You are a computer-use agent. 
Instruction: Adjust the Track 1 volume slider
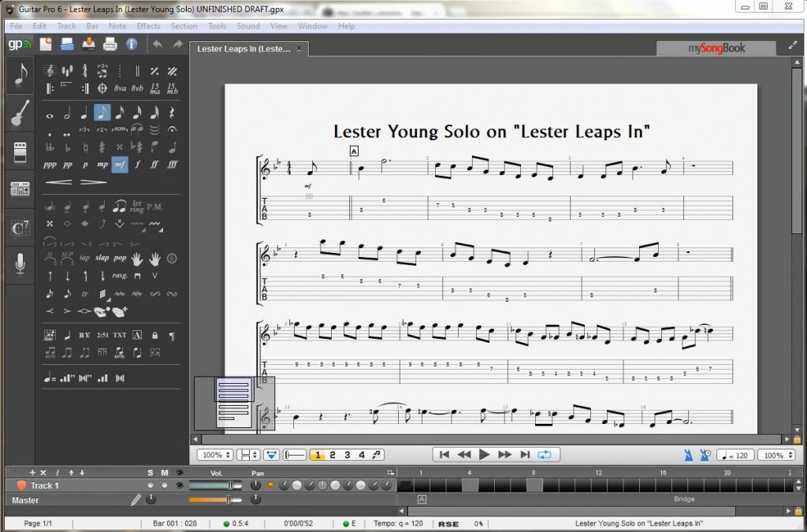(215, 485)
